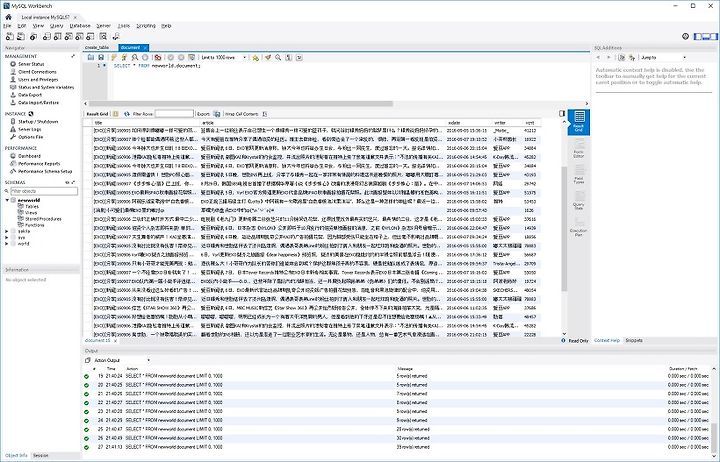Execute query with the lightning bolt icon
720x462 pixels.
(x=114, y=57)
